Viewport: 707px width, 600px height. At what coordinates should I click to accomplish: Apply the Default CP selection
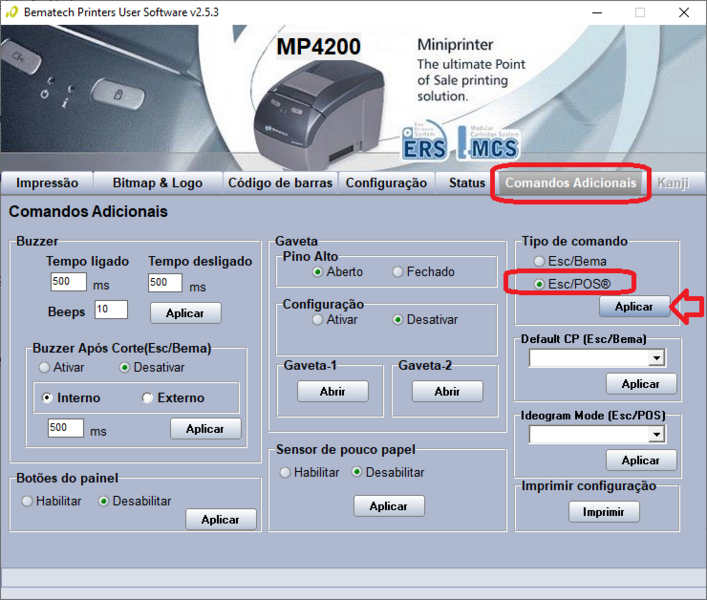tap(641, 384)
